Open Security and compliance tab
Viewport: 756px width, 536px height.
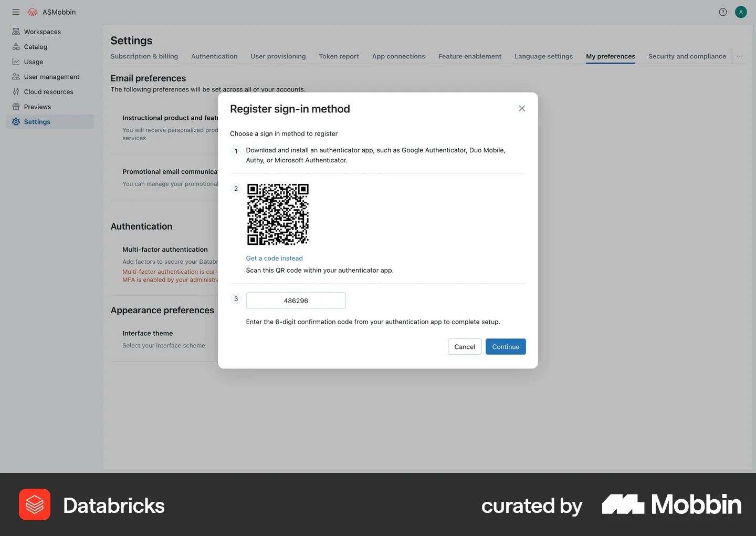(x=687, y=56)
